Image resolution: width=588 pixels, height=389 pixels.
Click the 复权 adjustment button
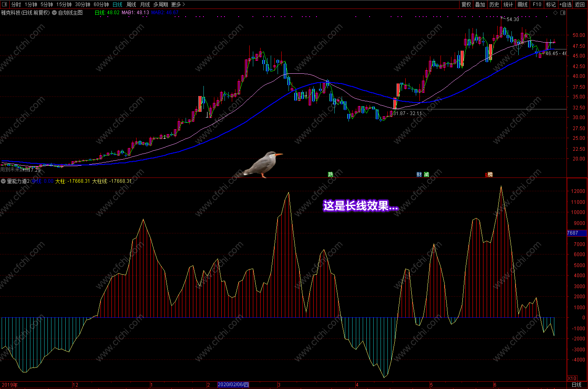click(x=466, y=4)
